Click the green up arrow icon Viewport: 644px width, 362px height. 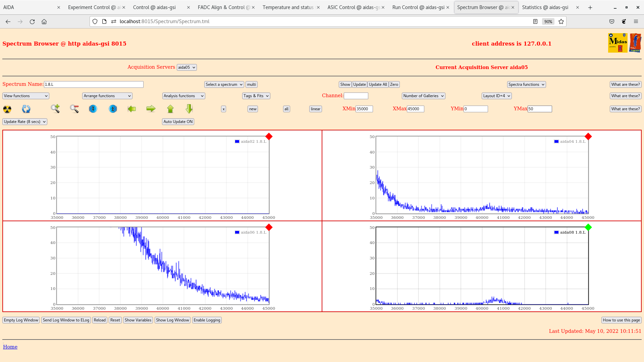click(170, 109)
